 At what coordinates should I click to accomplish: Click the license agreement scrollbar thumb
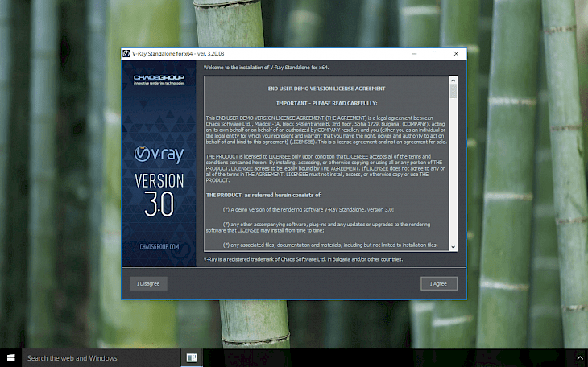(453, 91)
